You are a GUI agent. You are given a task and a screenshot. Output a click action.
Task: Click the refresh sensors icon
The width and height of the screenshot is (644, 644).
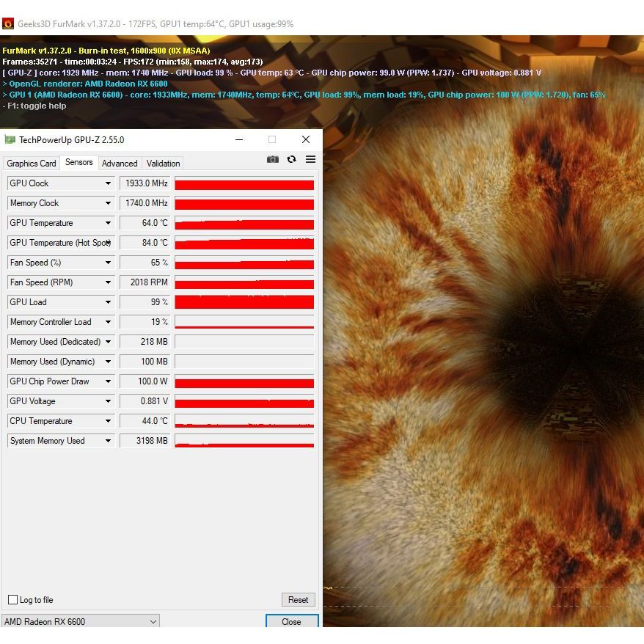pos(292,159)
